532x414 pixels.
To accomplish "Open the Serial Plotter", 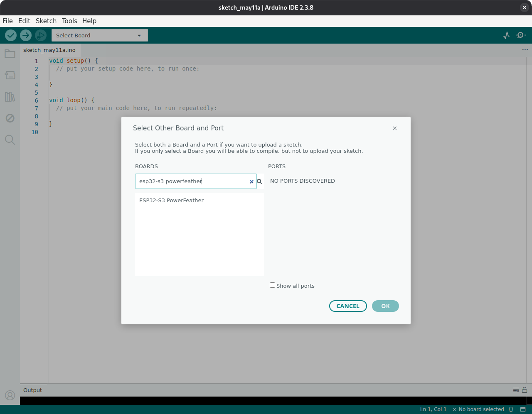I will [x=506, y=35].
